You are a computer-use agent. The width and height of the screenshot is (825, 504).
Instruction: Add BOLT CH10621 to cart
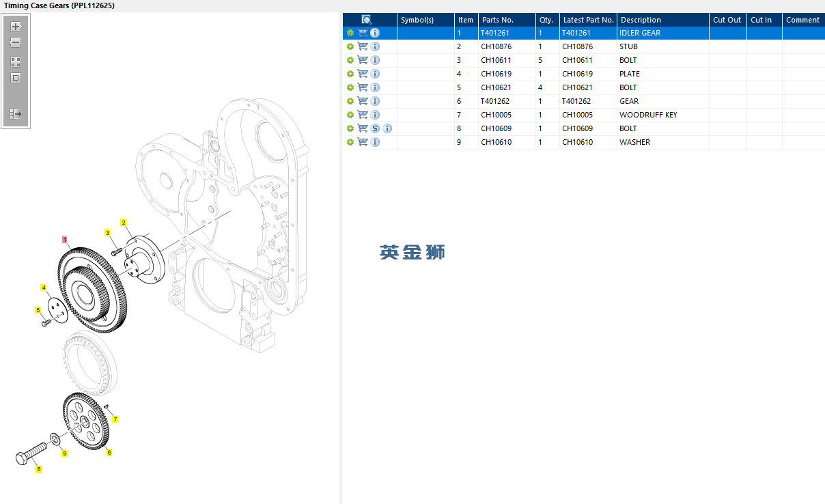tap(363, 87)
